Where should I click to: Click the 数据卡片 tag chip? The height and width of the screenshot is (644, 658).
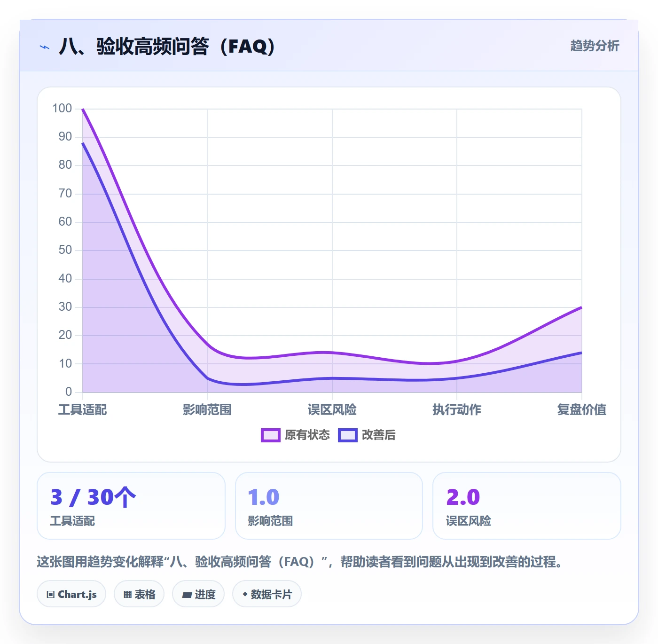(x=267, y=594)
